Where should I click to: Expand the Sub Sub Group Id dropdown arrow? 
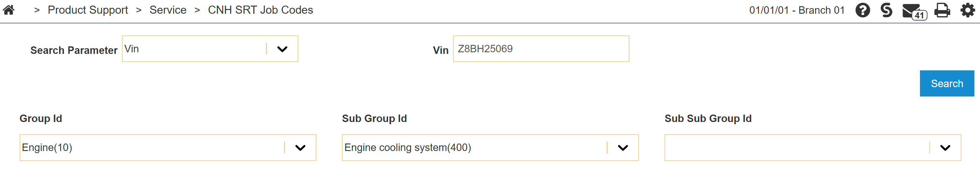pos(945,148)
